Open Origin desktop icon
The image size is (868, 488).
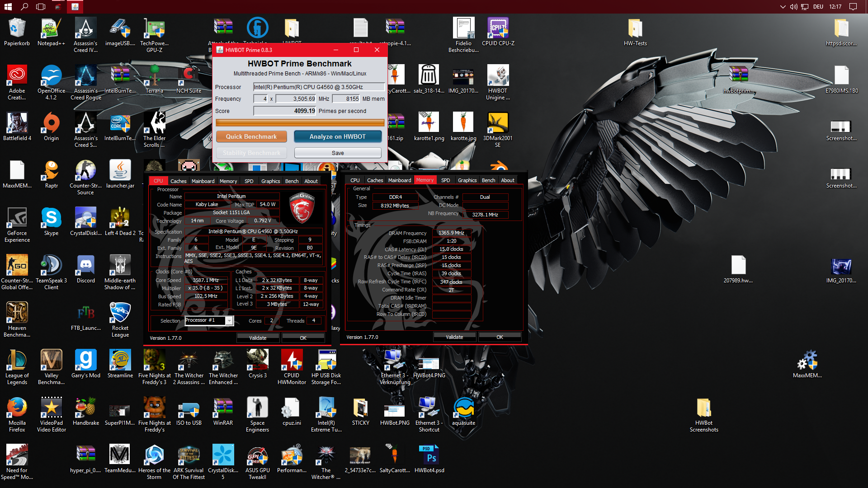click(x=51, y=127)
